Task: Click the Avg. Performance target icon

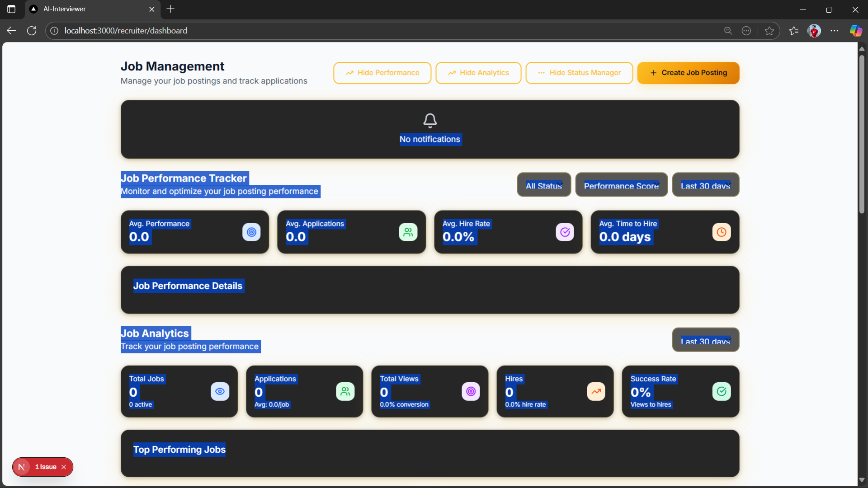Action: point(251,232)
